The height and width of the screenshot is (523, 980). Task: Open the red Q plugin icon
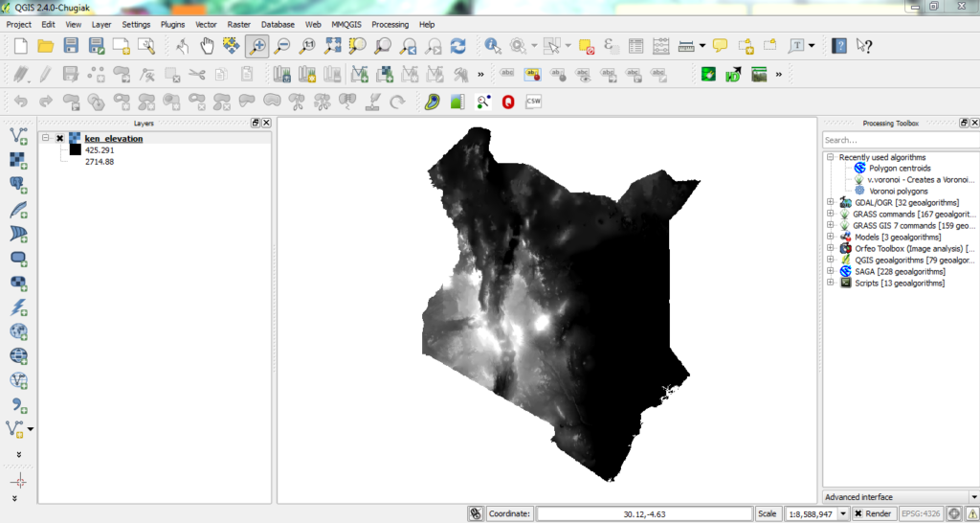click(x=508, y=102)
